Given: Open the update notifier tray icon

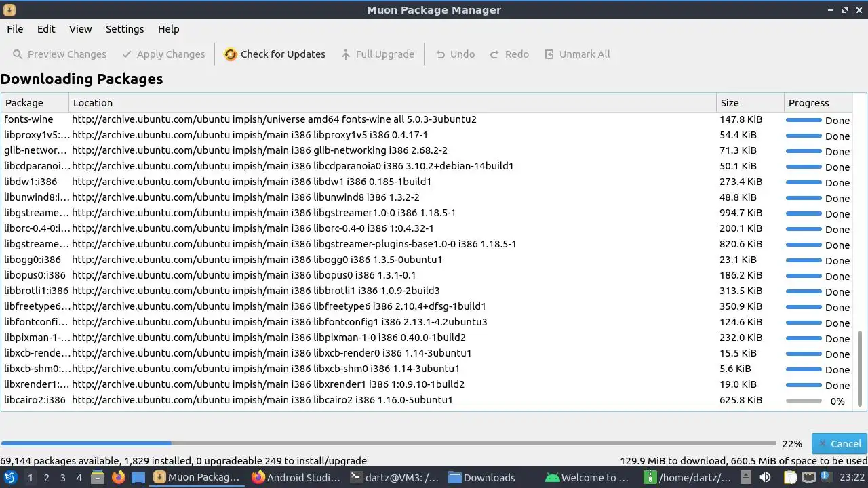Looking at the screenshot, I should [825, 477].
